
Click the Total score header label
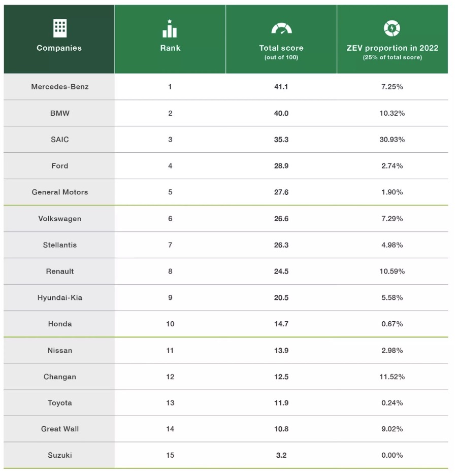(281, 48)
